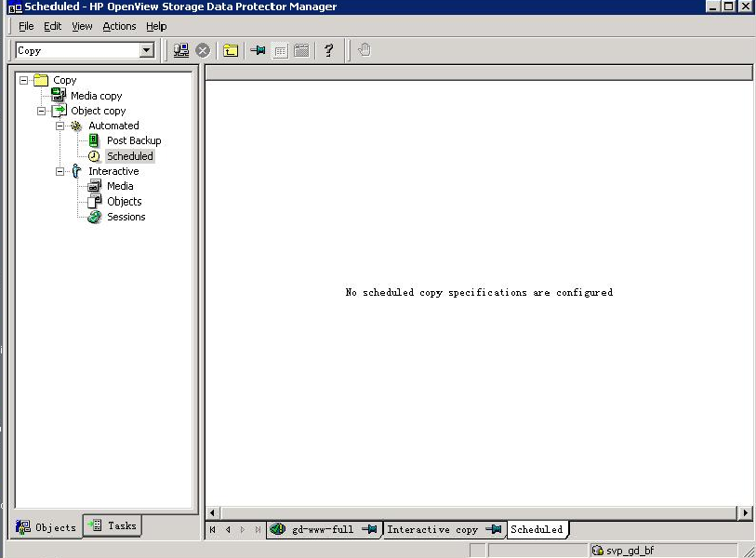The image size is (756, 558).
Task: Open the Edit menu
Action: coord(53,26)
